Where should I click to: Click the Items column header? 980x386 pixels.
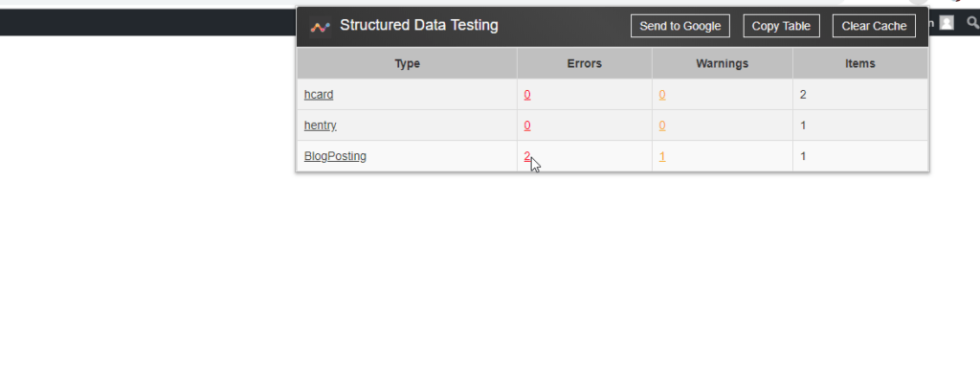pos(859,64)
